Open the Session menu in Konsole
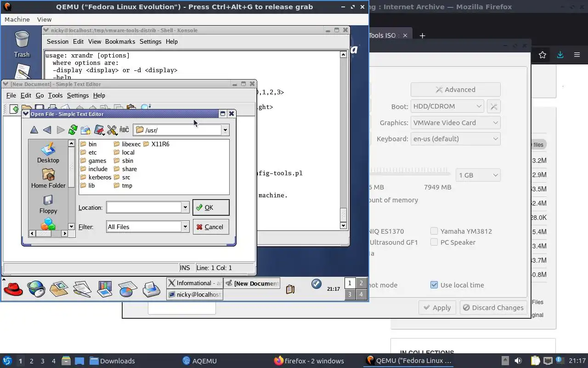This screenshot has width=588, height=368. [x=57, y=41]
